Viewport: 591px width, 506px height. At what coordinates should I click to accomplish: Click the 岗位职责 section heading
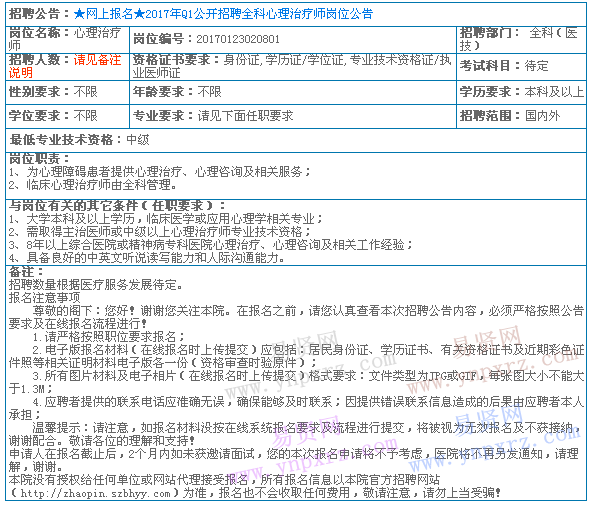coord(39,159)
